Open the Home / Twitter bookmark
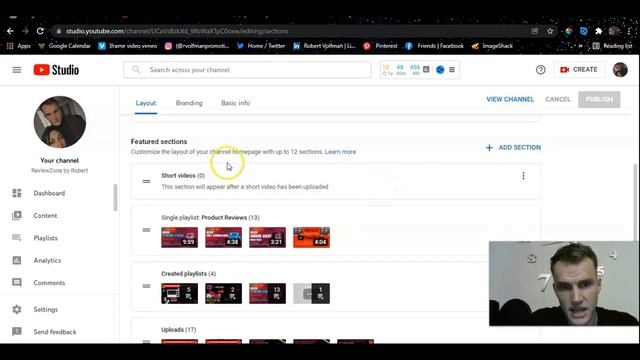The image size is (640, 360). pos(261,46)
